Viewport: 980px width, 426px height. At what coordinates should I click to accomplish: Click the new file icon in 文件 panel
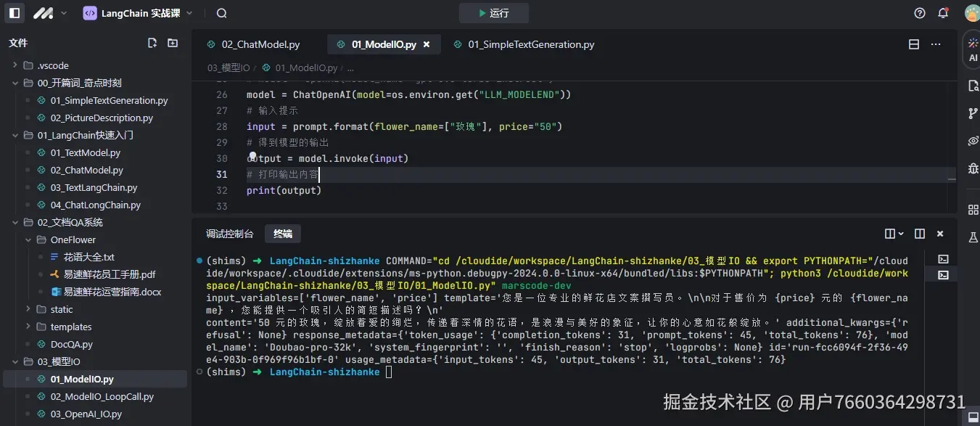point(152,43)
